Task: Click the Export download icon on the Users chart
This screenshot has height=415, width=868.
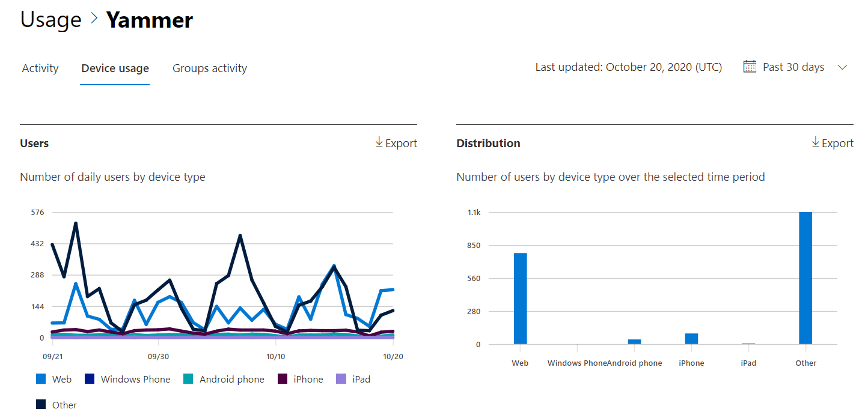Action: (x=379, y=143)
